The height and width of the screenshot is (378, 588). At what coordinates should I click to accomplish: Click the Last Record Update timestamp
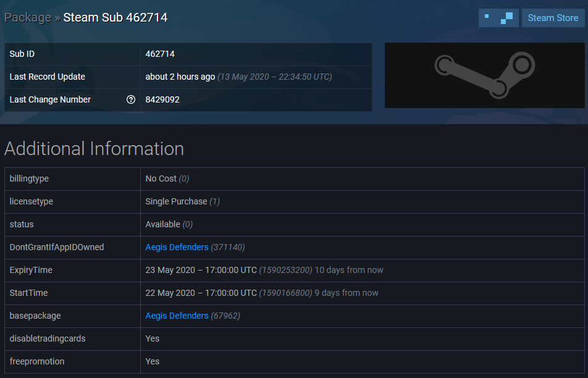click(179, 77)
